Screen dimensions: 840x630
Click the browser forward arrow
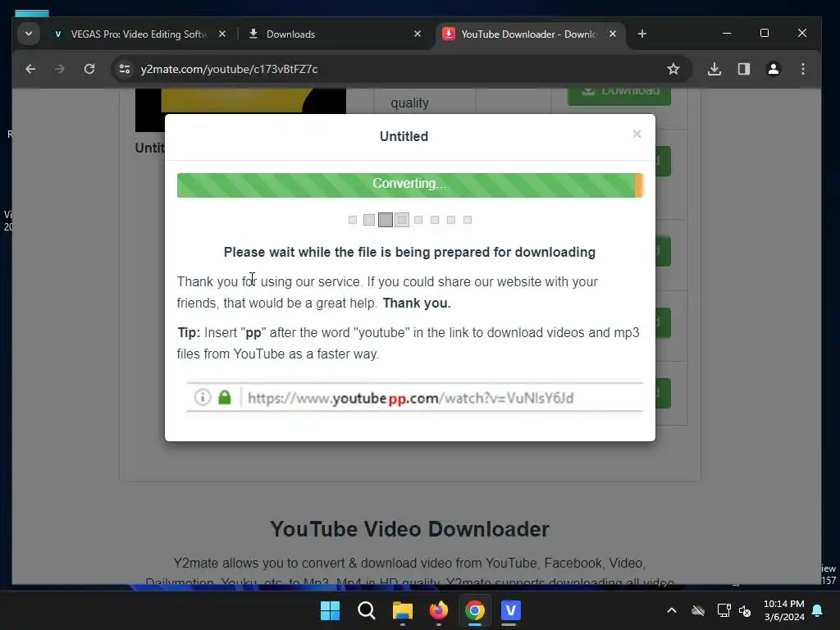click(59, 69)
